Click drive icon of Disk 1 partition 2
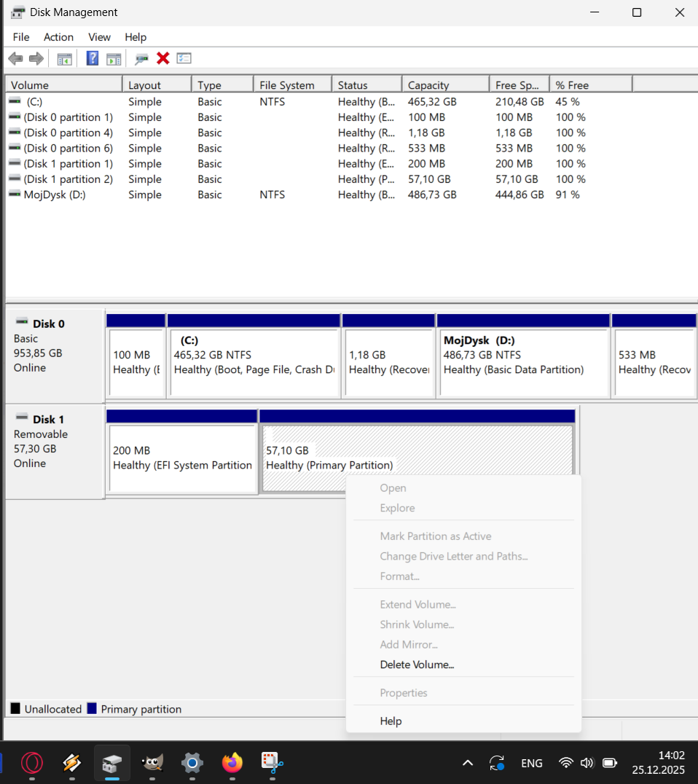This screenshot has height=784, width=698. point(15,179)
